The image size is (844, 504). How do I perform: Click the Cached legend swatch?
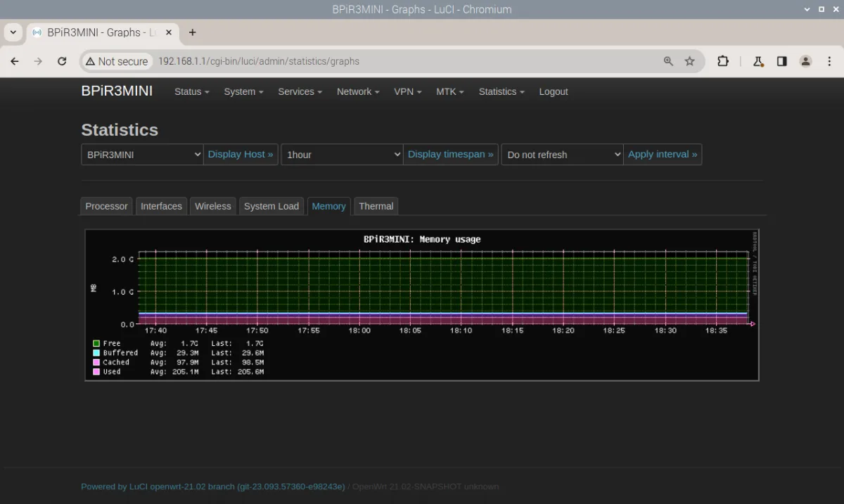point(96,362)
